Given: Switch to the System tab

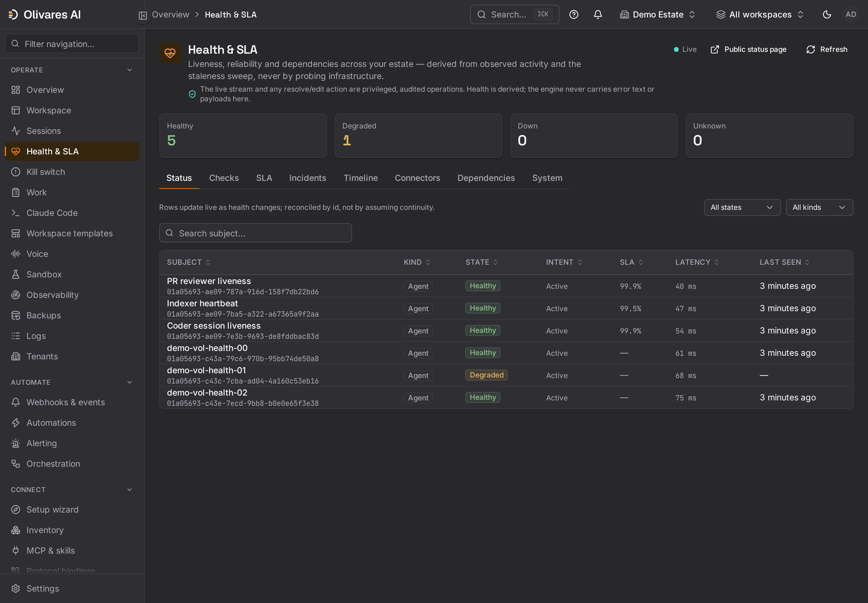Looking at the screenshot, I should 547,178.
